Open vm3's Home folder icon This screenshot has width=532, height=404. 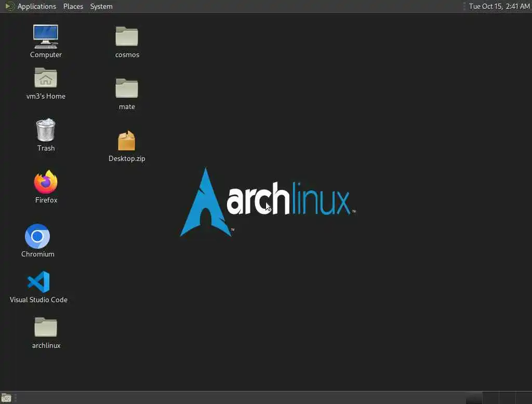coord(46,78)
